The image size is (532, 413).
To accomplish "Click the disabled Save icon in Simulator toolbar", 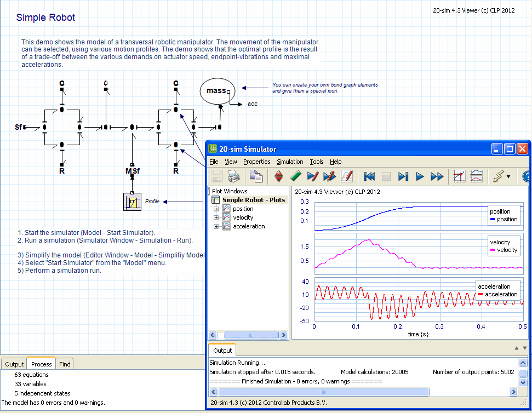I will [216, 176].
